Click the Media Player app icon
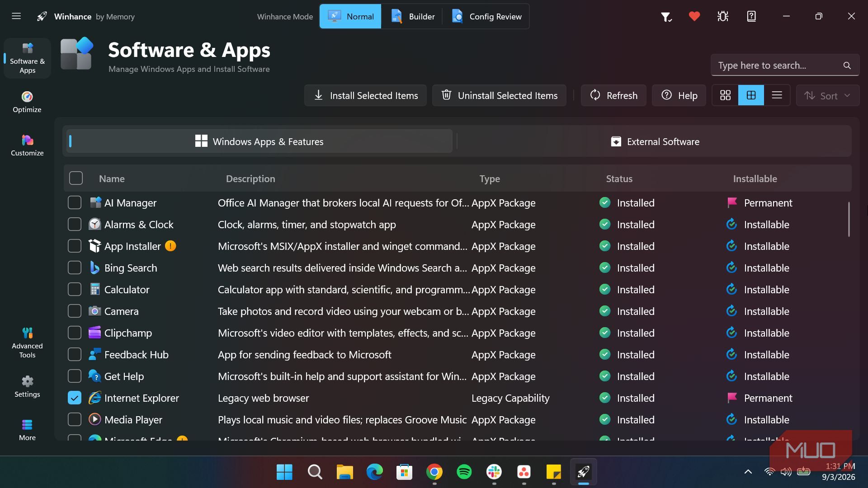The width and height of the screenshot is (868, 488). (x=94, y=419)
